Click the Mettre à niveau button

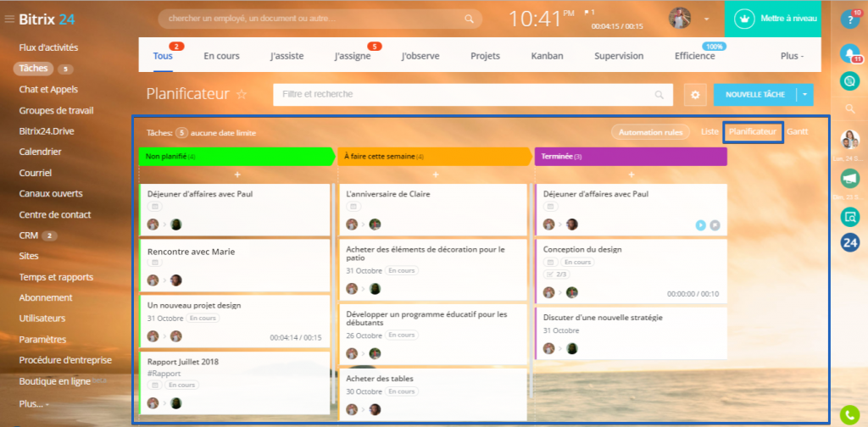(x=772, y=19)
